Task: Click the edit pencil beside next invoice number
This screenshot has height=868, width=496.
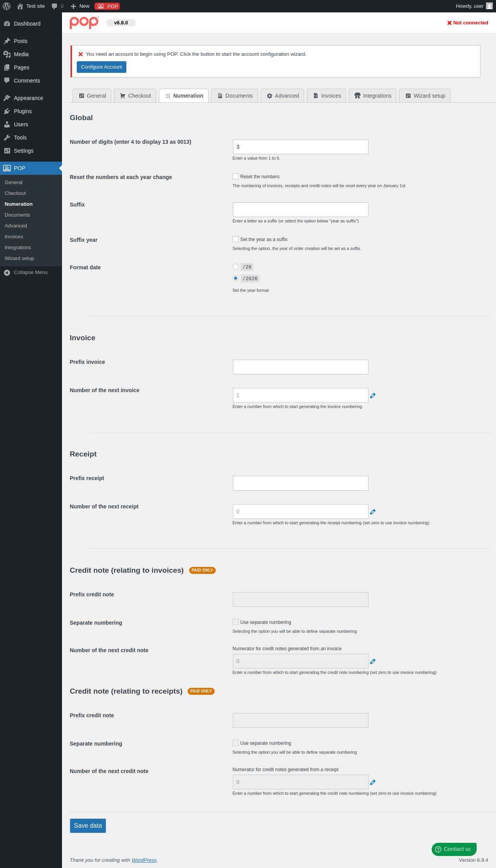Action: 373,396
